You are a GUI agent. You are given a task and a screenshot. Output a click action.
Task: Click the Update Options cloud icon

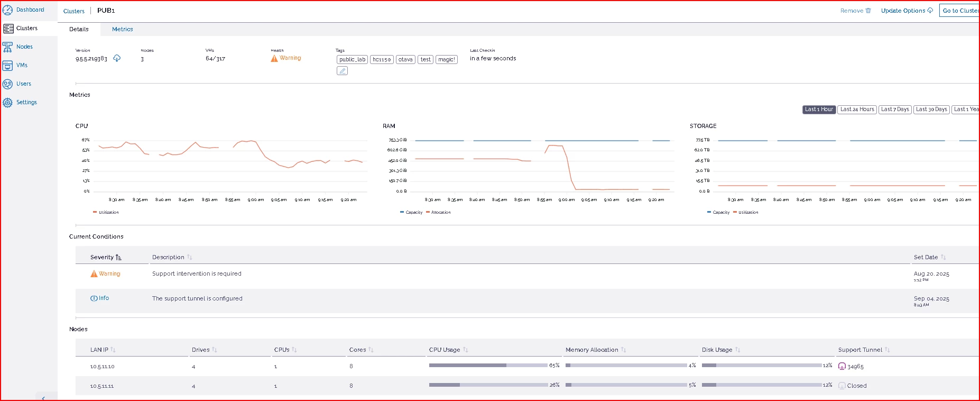tap(930, 11)
